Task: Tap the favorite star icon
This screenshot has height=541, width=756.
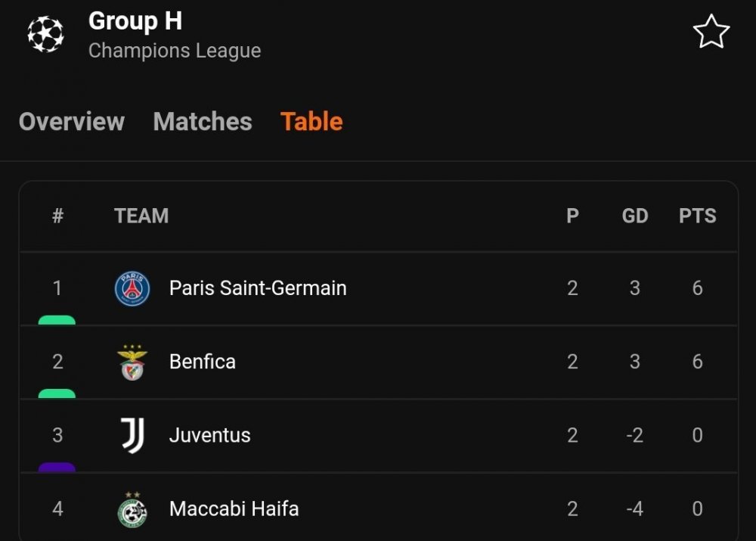Action: (711, 31)
